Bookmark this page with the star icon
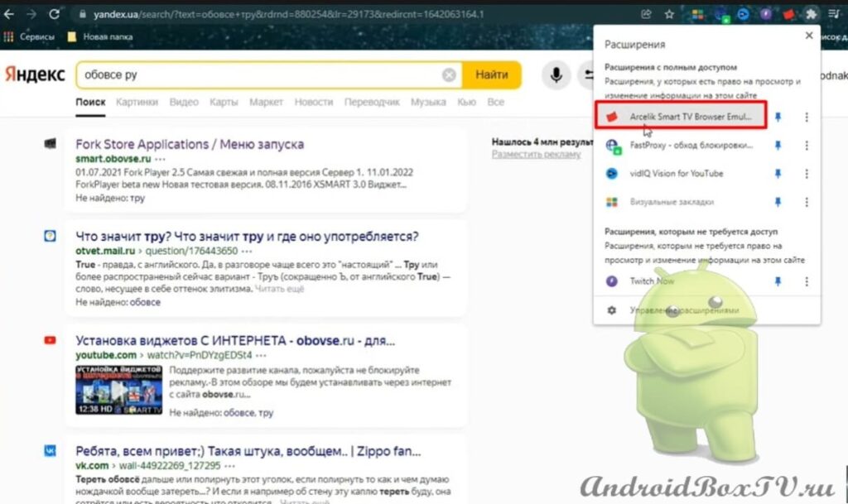The image size is (848, 504). point(669,14)
